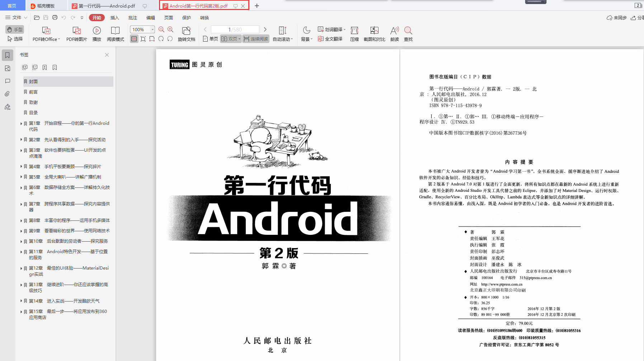Start slideshow with 播放 play icon
This screenshot has height=361, width=644.
[x=97, y=30]
